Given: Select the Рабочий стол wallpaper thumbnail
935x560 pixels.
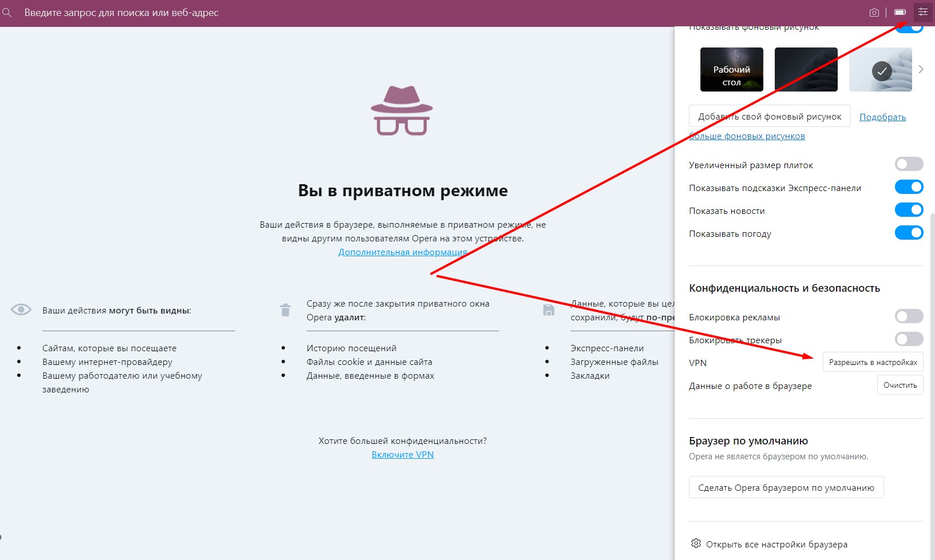Looking at the screenshot, I should point(732,69).
